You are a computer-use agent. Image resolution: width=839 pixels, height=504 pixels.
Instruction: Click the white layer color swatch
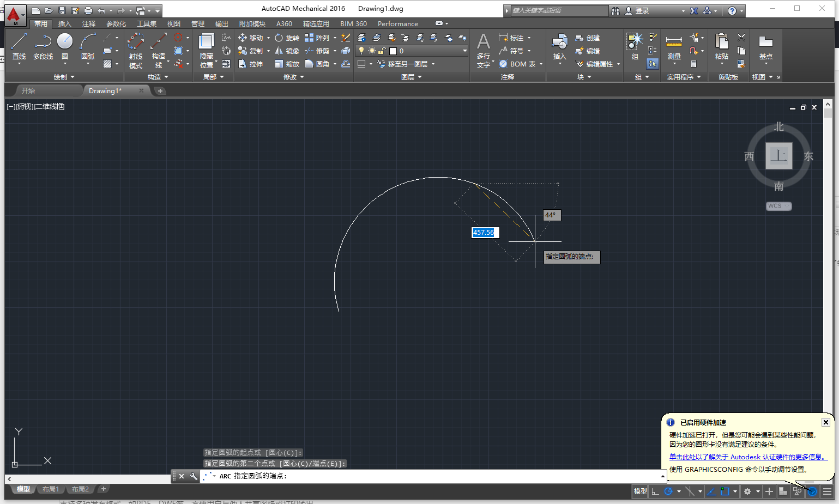coord(393,51)
